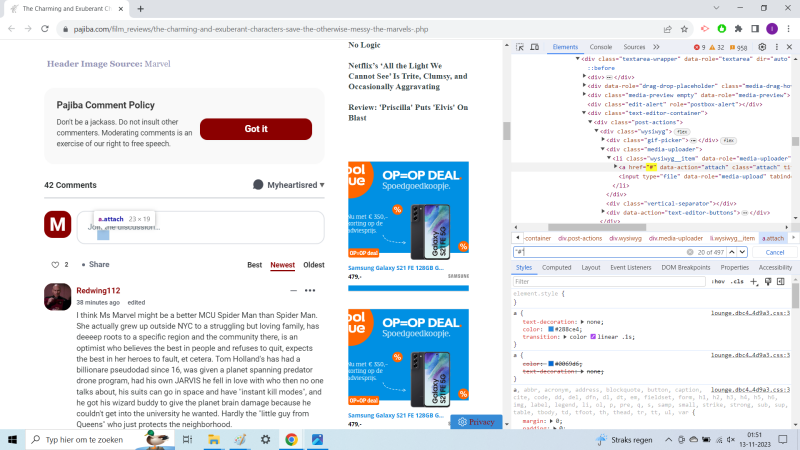Collapse the text-editor-container div node
The height and width of the screenshot is (450, 800).
point(584,113)
